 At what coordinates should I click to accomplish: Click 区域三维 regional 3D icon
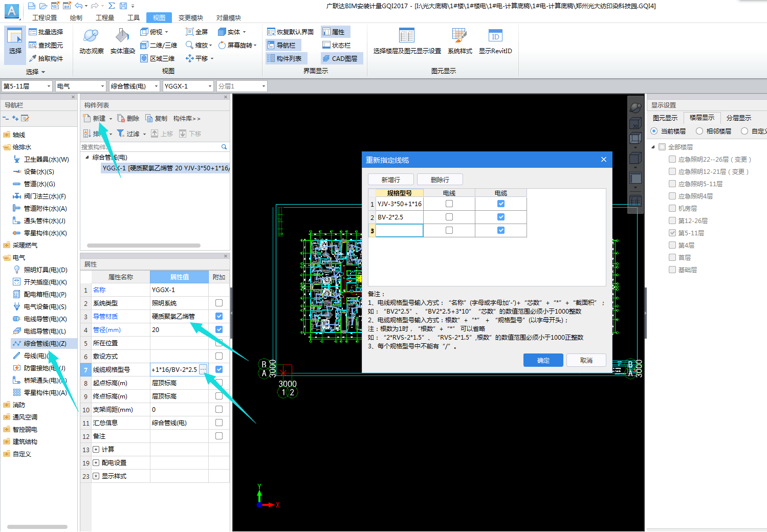pyautogui.click(x=144, y=58)
